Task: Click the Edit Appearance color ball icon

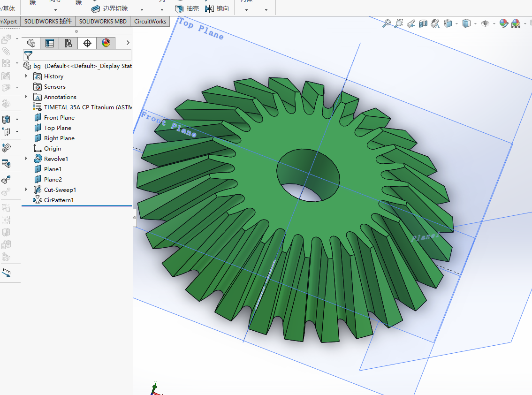Action: point(503,23)
